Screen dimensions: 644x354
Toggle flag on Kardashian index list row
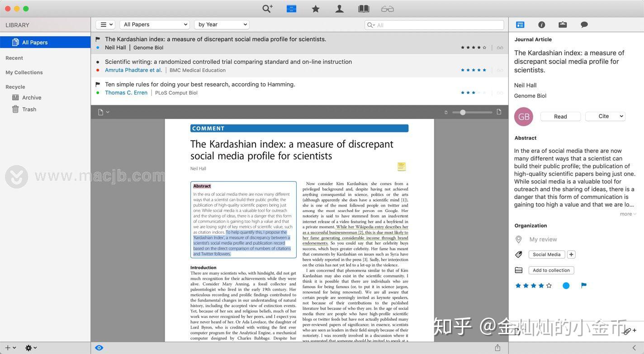(98, 39)
